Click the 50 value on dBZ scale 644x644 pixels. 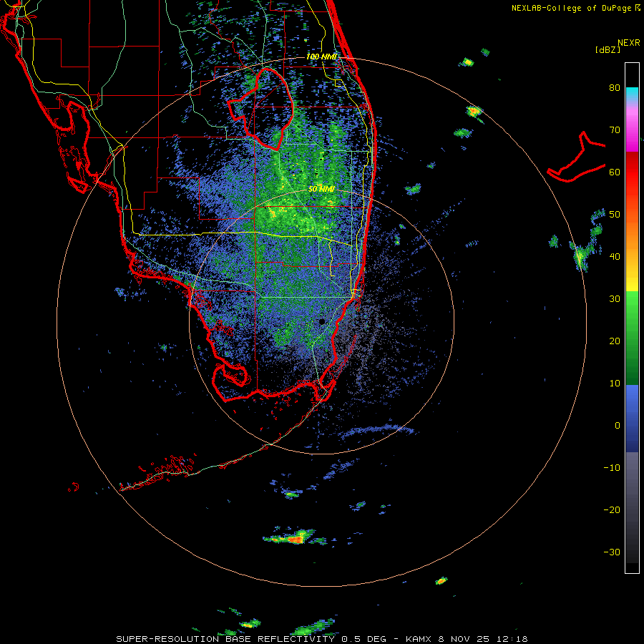[x=615, y=215]
